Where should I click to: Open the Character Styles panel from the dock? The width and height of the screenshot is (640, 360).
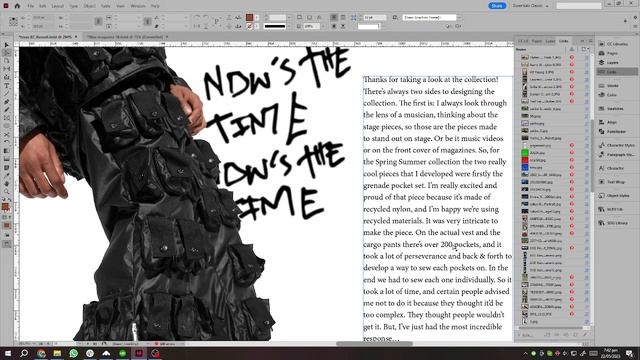pos(617,145)
